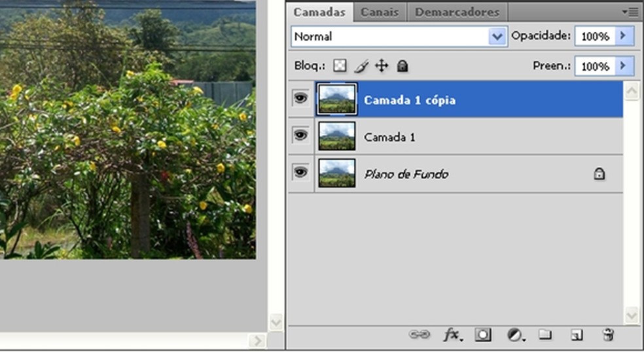Screen dimensions: 644x352
Task: Click the Preen. label
Action: tap(552, 65)
